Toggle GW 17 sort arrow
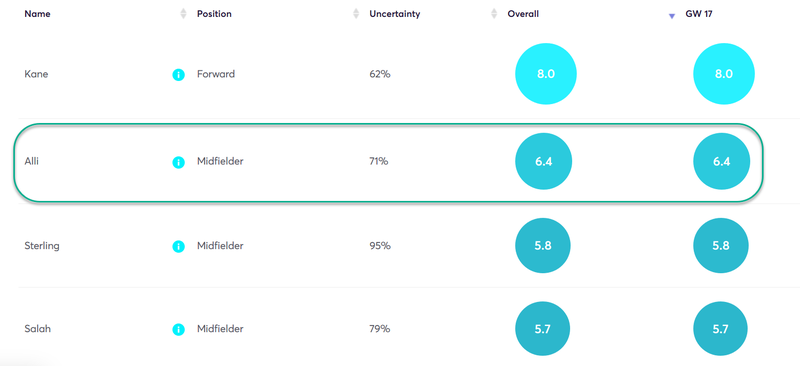Screen dimensions: 800x366 click(x=672, y=16)
